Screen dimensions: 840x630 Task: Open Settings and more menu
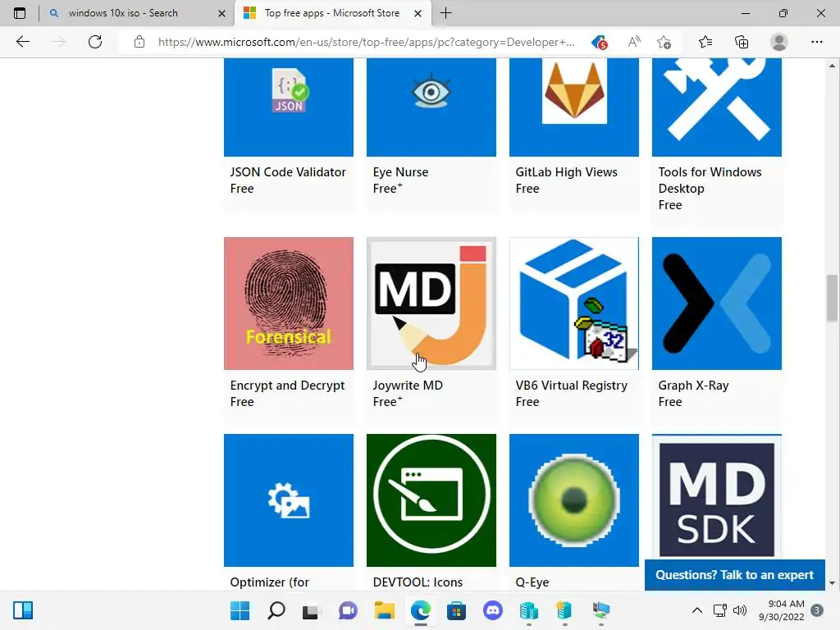click(816, 42)
